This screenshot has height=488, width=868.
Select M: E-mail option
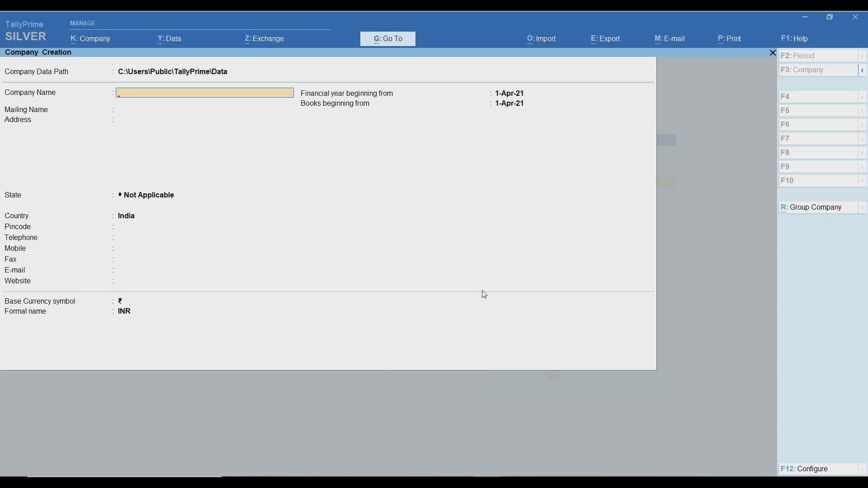tap(670, 39)
